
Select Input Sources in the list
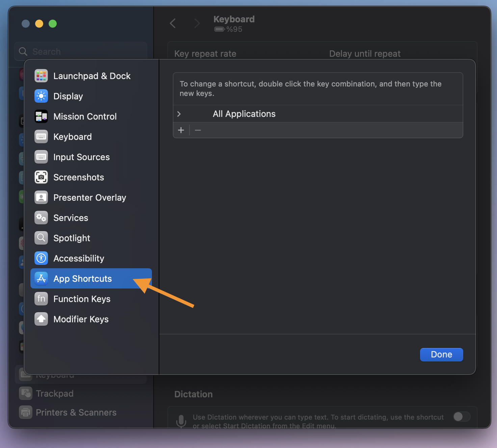(81, 157)
